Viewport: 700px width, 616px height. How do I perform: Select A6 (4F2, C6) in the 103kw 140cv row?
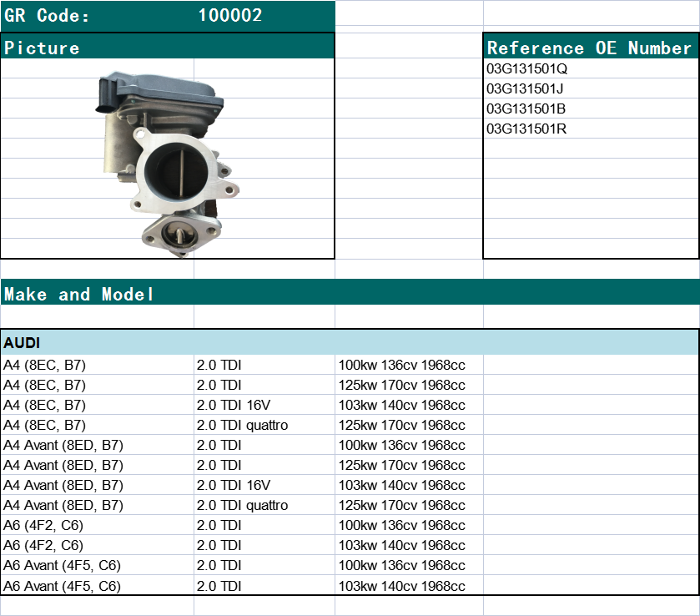coord(43,545)
